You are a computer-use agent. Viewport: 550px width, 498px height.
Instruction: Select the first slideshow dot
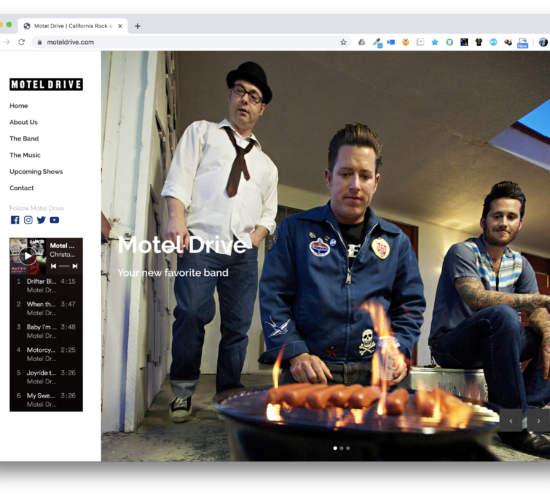point(335,448)
